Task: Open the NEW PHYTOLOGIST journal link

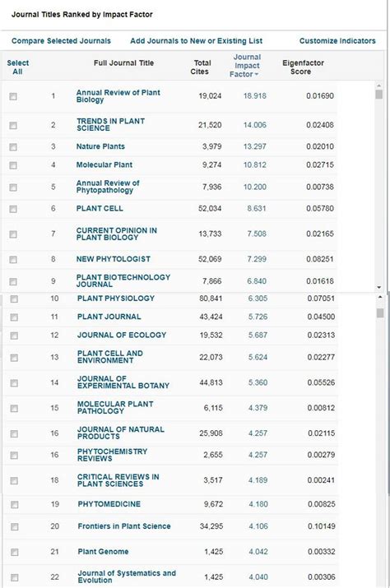Action: (113, 259)
